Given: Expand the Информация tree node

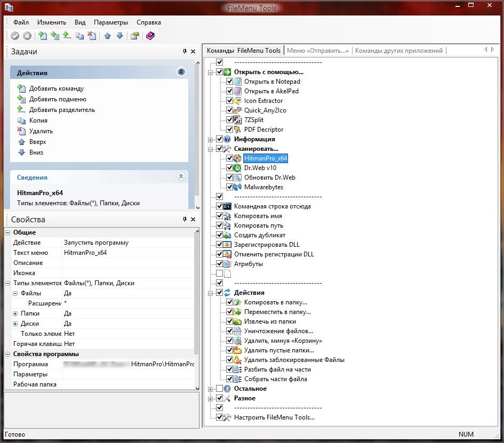Looking at the screenshot, I should click(210, 140).
